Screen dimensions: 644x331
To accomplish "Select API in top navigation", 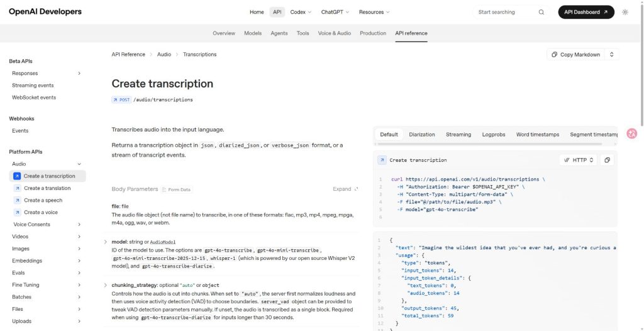I will click(277, 13).
